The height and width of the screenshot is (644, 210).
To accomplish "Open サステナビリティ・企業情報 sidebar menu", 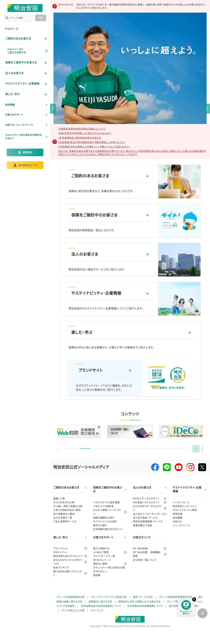I will pos(25,84).
